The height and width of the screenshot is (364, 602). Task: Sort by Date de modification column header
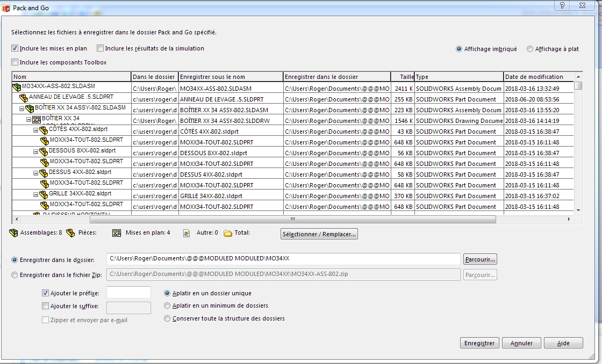pos(539,77)
